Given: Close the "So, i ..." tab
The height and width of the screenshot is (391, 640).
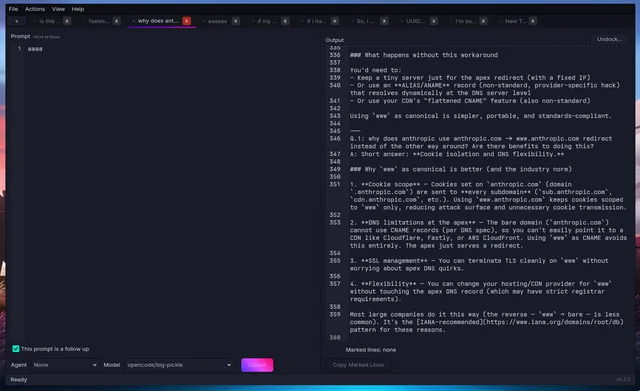Looking at the screenshot, I should [x=384, y=21].
